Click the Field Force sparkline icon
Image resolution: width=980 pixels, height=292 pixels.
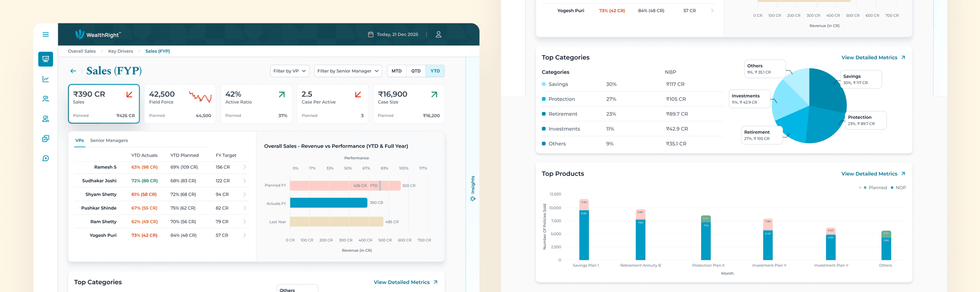(200, 97)
